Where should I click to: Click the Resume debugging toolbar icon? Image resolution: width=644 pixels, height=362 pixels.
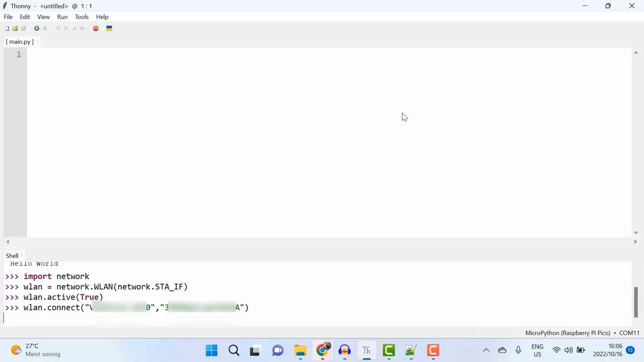[82, 29]
